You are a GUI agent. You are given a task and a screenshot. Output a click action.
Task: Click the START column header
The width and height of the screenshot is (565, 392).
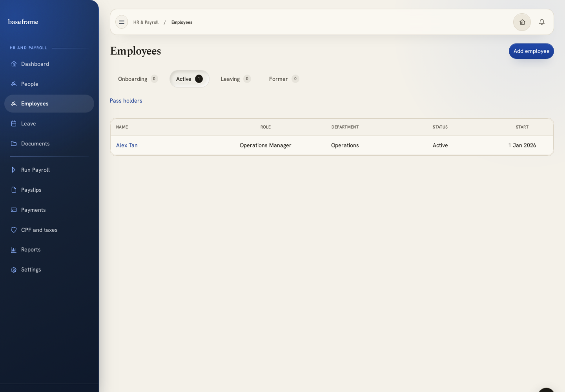coord(522,127)
